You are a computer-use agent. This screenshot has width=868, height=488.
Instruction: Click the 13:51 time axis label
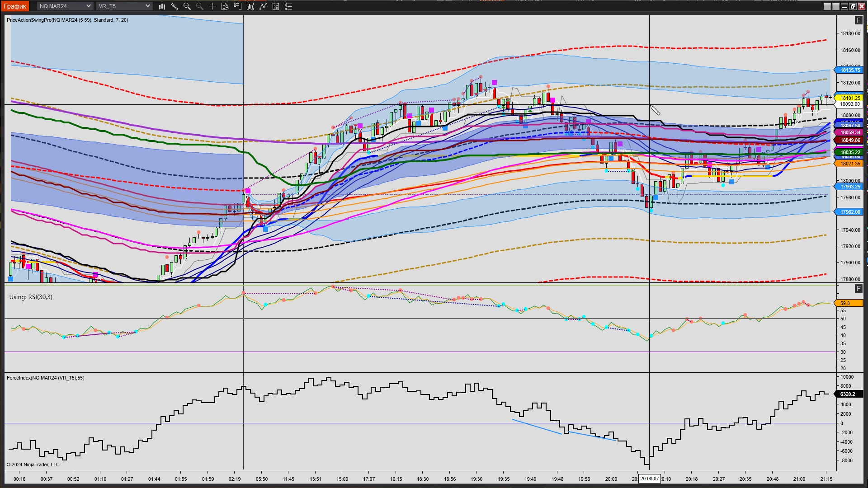pyautogui.click(x=316, y=479)
